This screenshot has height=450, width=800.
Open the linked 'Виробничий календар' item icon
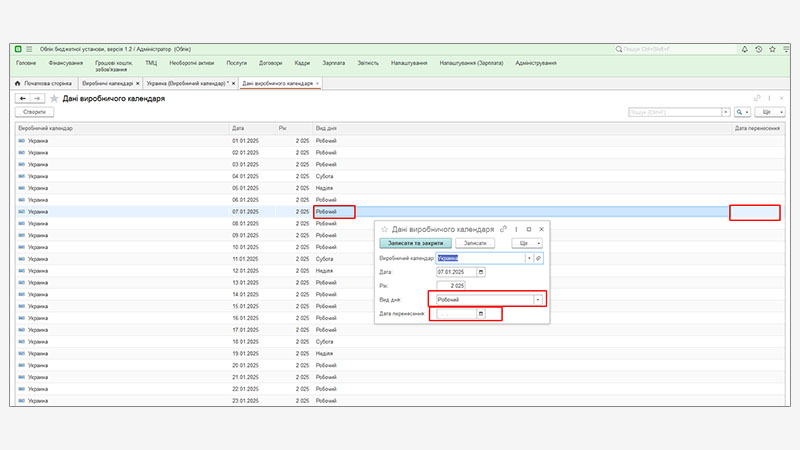[538, 257]
